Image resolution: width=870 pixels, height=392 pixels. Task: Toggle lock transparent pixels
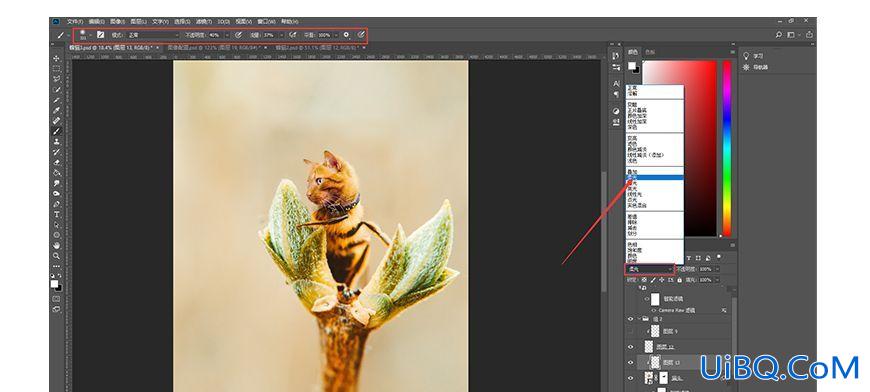coord(644,280)
